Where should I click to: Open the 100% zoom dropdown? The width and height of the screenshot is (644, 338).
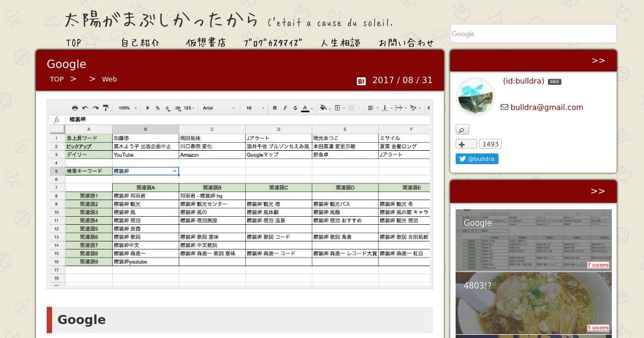pyautogui.click(x=128, y=108)
